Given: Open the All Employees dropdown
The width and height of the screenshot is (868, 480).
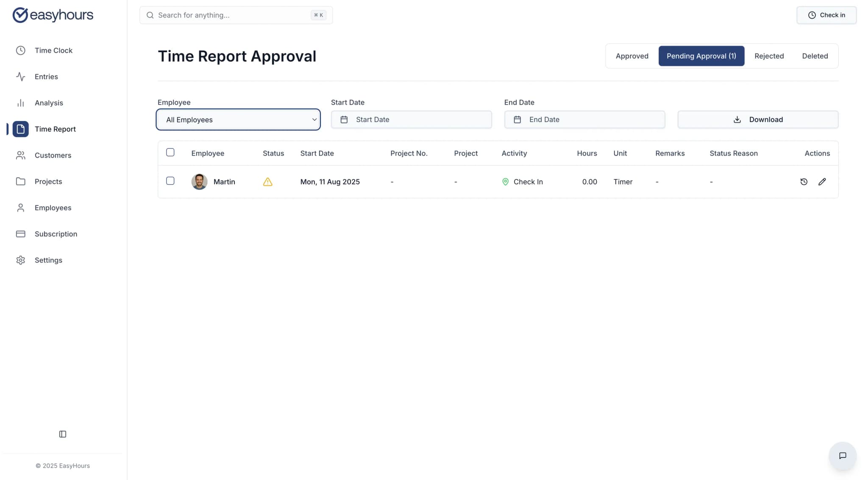Looking at the screenshot, I should 238,120.
